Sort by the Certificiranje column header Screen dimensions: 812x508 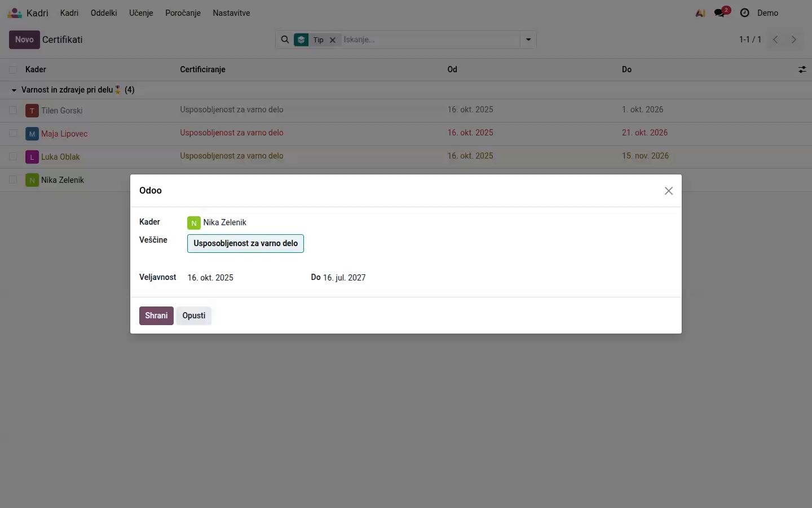point(202,69)
